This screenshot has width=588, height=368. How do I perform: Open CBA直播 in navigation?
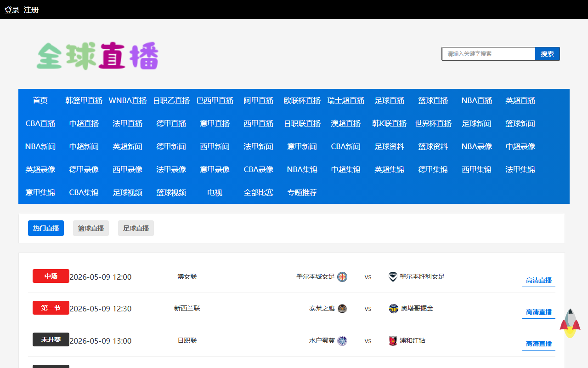pyautogui.click(x=40, y=123)
